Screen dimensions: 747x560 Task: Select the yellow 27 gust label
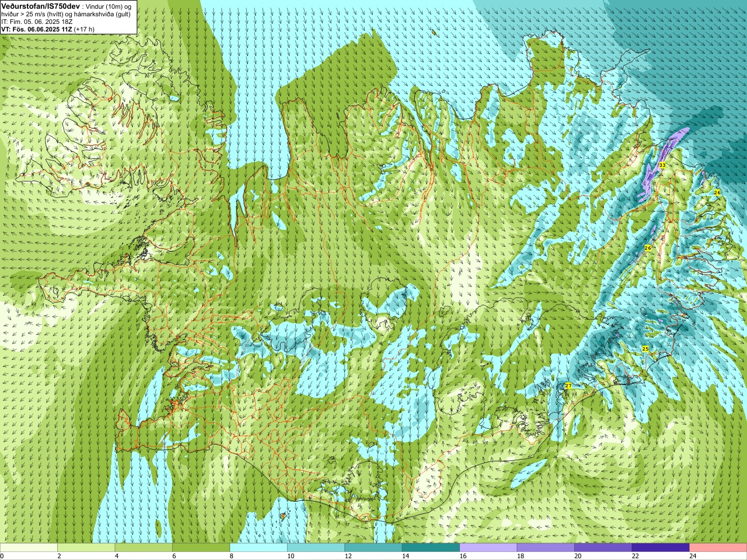point(568,386)
